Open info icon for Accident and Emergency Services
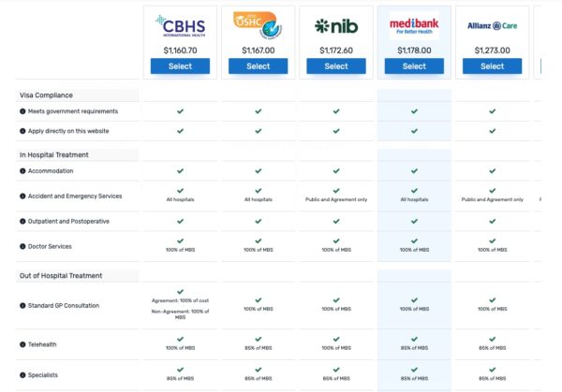The height and width of the screenshot is (392, 562). pos(22,196)
